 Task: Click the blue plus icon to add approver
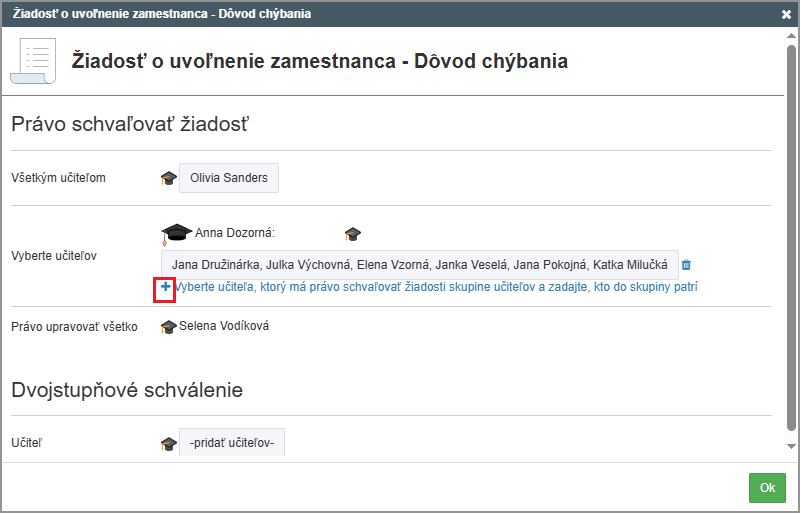(166, 287)
